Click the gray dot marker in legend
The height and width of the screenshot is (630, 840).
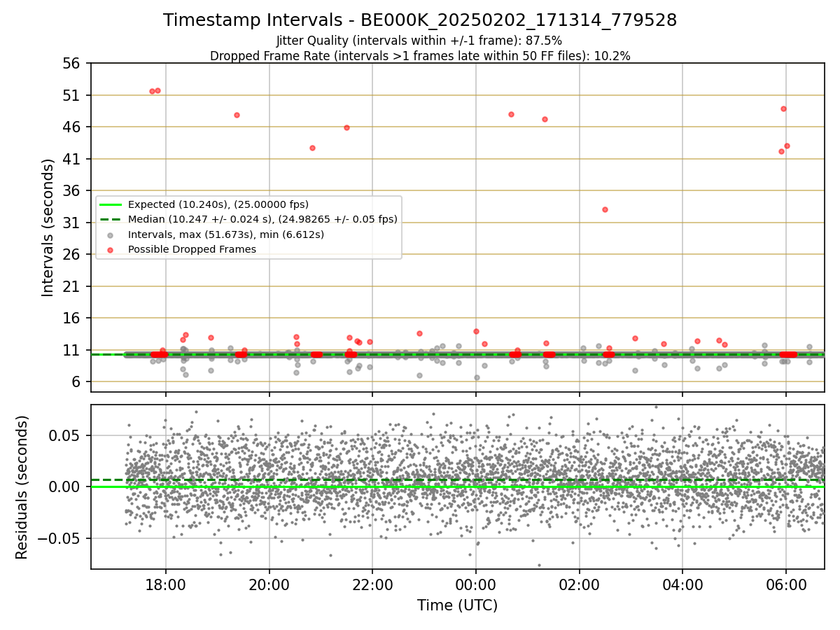pos(111,234)
